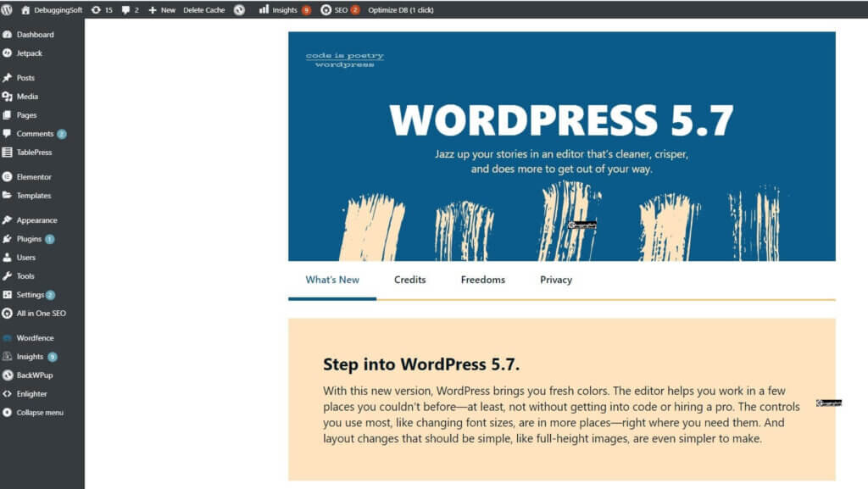Open the Appearance menu label
The height and width of the screenshot is (489, 868).
click(36, 220)
